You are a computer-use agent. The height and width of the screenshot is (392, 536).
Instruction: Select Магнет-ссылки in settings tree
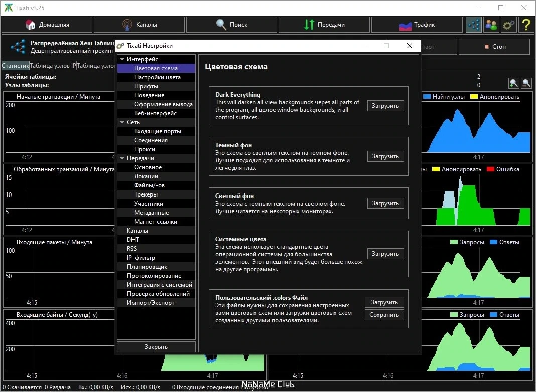[156, 221]
